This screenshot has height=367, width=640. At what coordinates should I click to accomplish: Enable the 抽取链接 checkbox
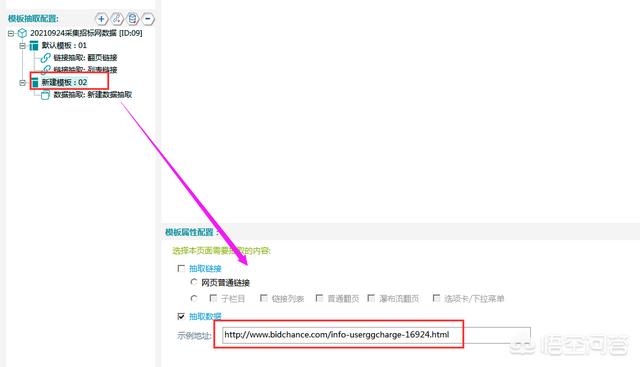coord(181,268)
